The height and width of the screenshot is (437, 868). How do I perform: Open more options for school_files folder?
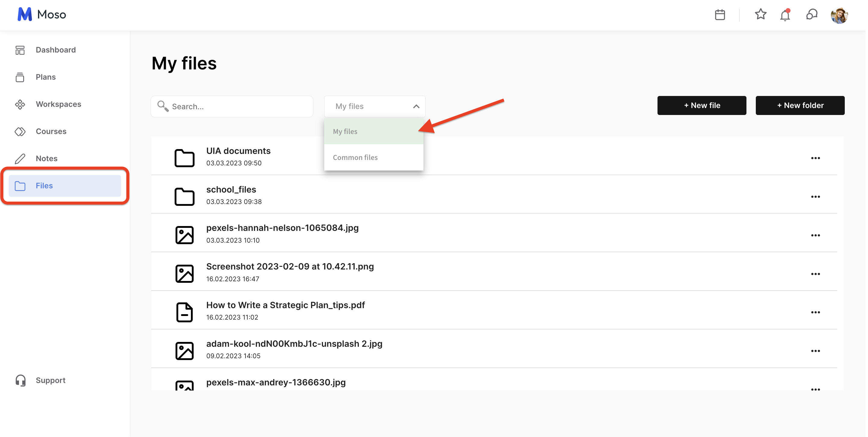tap(815, 196)
